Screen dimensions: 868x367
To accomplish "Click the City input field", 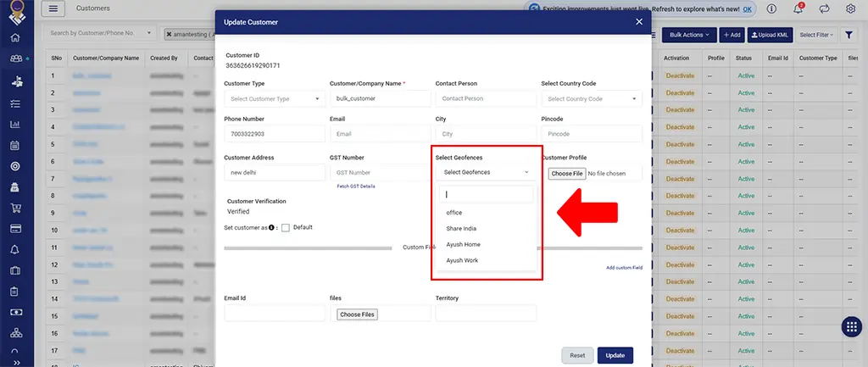I will [486, 134].
